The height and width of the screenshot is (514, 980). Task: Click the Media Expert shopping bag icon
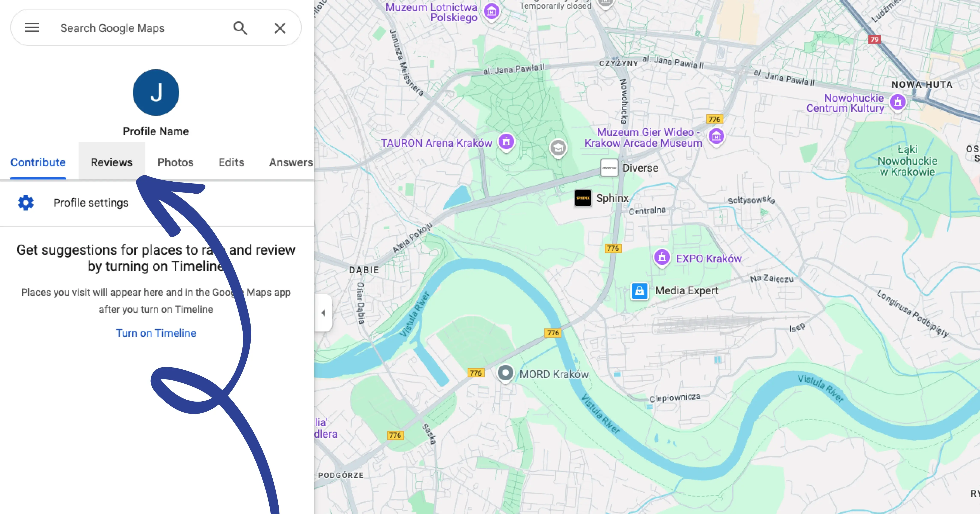(x=640, y=291)
